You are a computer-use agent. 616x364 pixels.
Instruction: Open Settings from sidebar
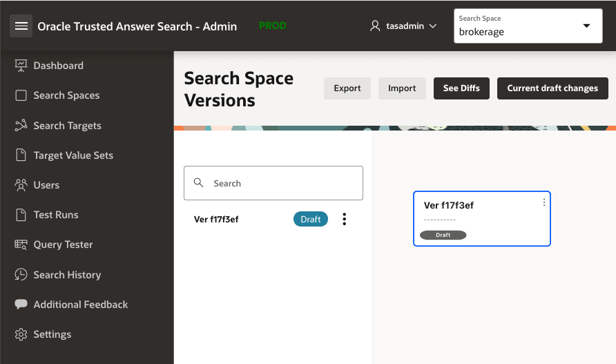pos(52,334)
